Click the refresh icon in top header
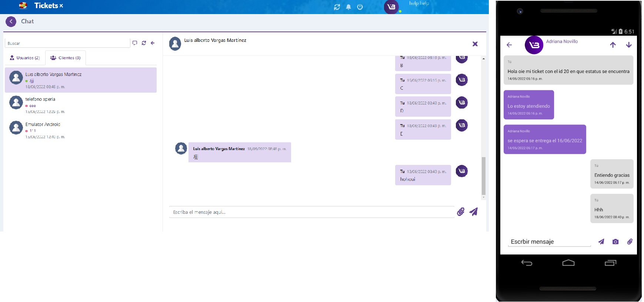 pyautogui.click(x=337, y=7)
